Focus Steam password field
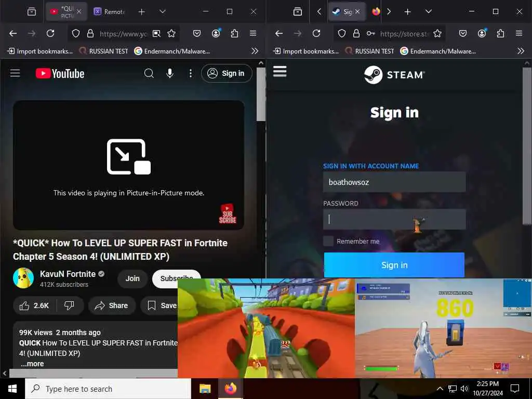Viewport: 532px width, 399px height. [394, 220]
